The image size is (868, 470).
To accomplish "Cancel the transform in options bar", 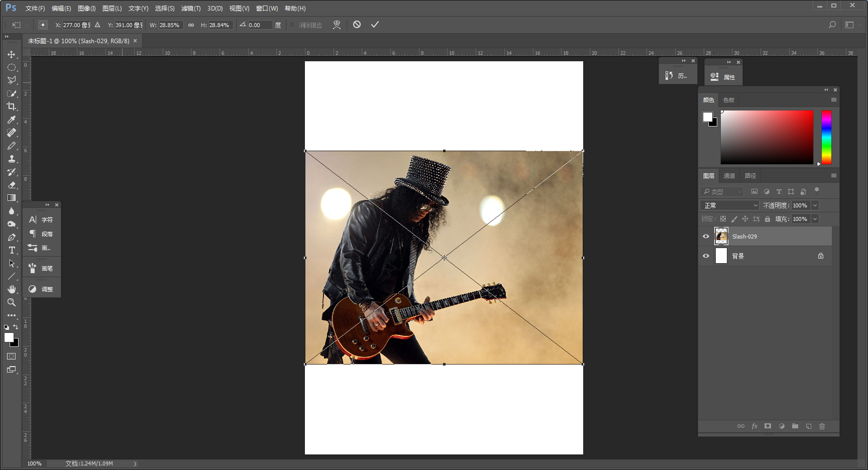I will (x=357, y=25).
